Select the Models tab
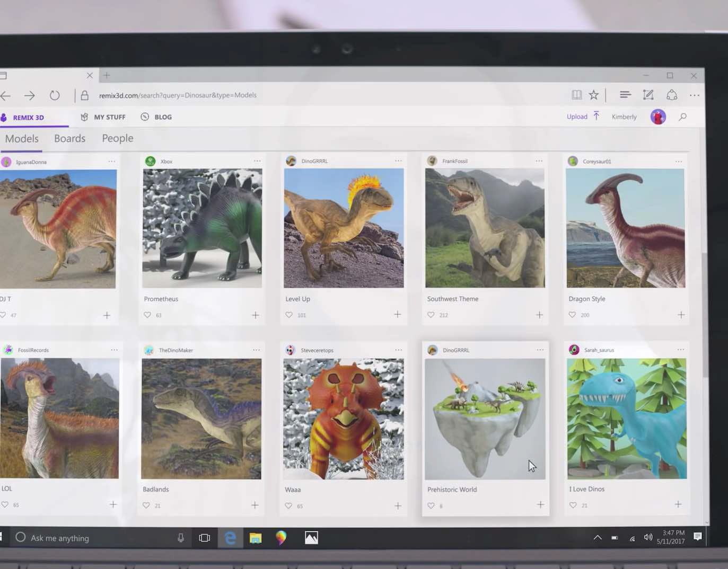 tap(22, 139)
